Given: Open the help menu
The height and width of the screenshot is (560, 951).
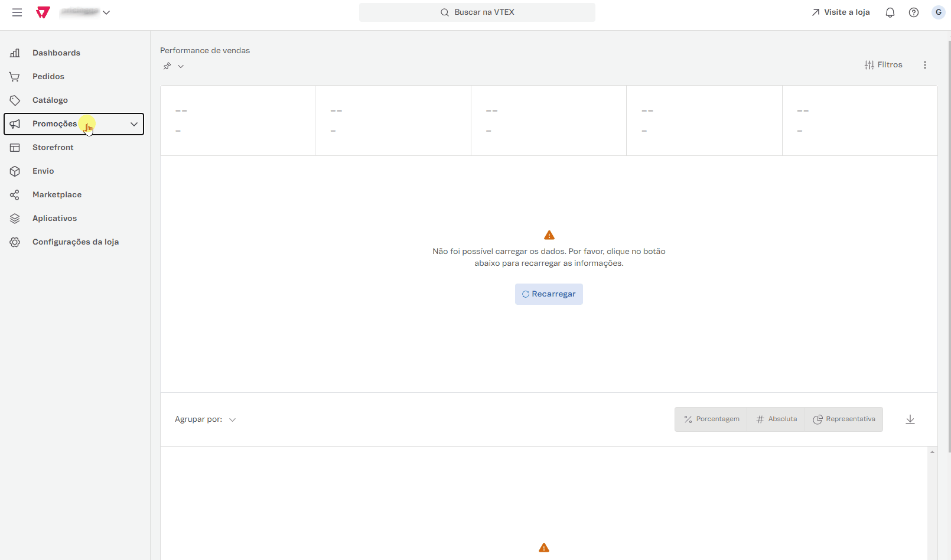Looking at the screenshot, I should point(914,12).
